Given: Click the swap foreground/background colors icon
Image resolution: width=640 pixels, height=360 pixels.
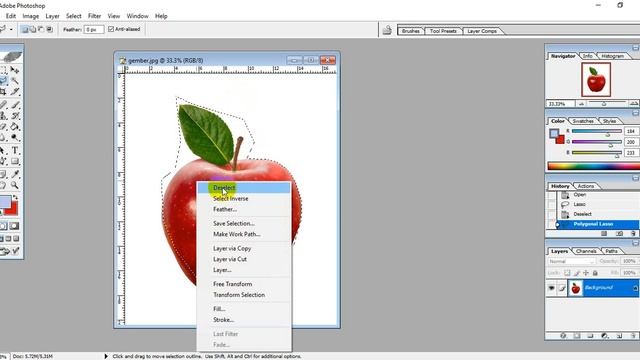Looking at the screenshot, I should (x=16, y=197).
